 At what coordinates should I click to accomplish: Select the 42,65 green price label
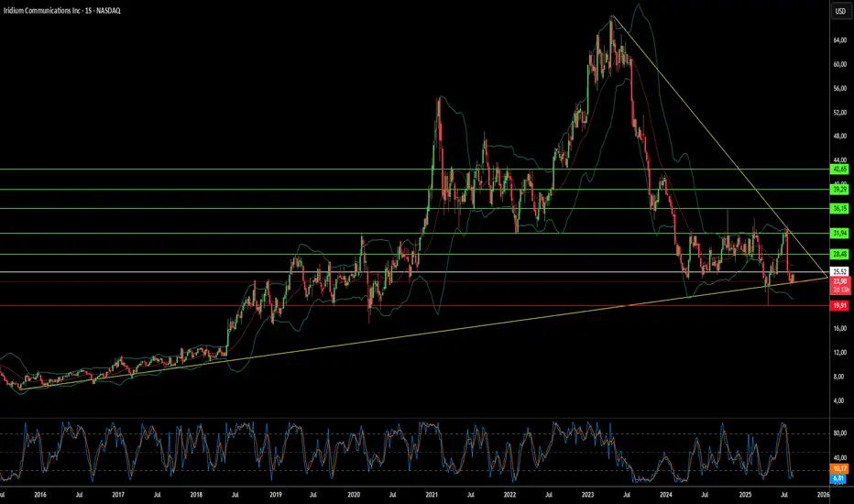click(x=838, y=170)
